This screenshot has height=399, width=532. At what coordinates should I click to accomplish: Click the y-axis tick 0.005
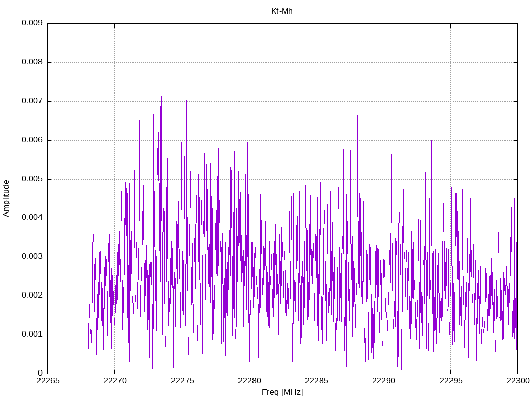32,179
